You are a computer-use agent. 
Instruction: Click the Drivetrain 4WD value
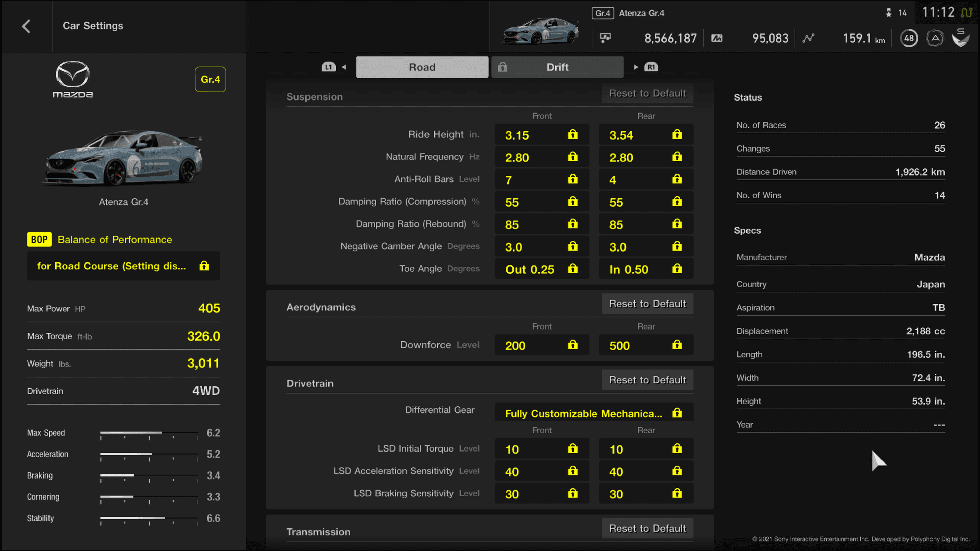click(206, 391)
